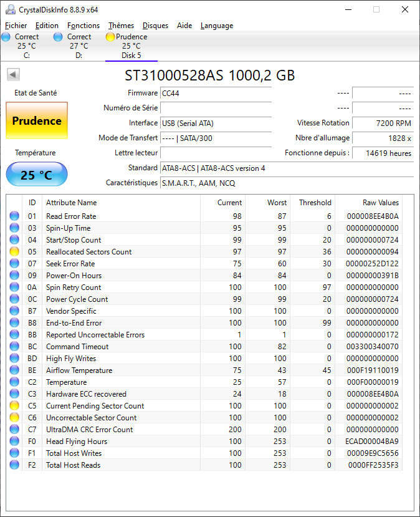Click blue status orb for High Fly Writes

(14, 359)
